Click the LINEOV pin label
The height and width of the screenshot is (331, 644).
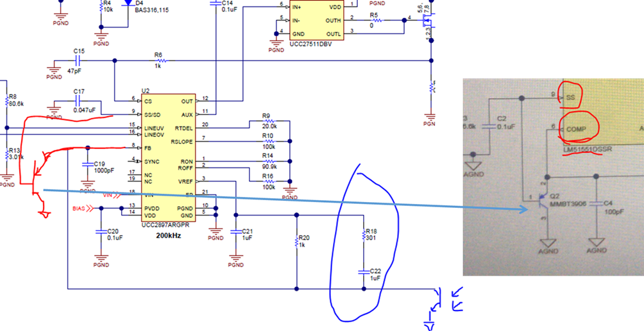point(154,135)
